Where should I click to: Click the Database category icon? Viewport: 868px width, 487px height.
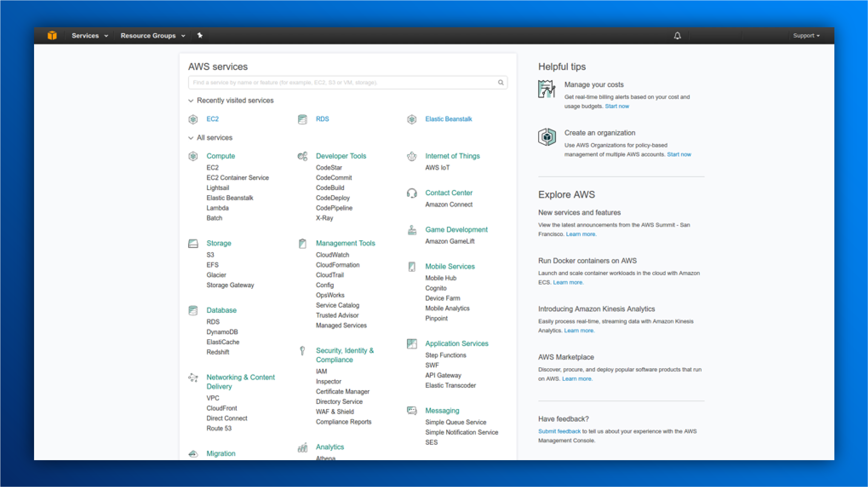click(x=193, y=311)
